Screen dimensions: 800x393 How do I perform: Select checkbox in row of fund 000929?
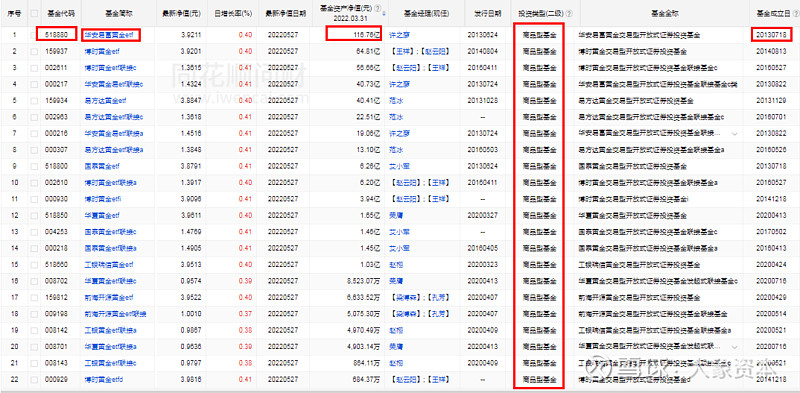coord(34,379)
